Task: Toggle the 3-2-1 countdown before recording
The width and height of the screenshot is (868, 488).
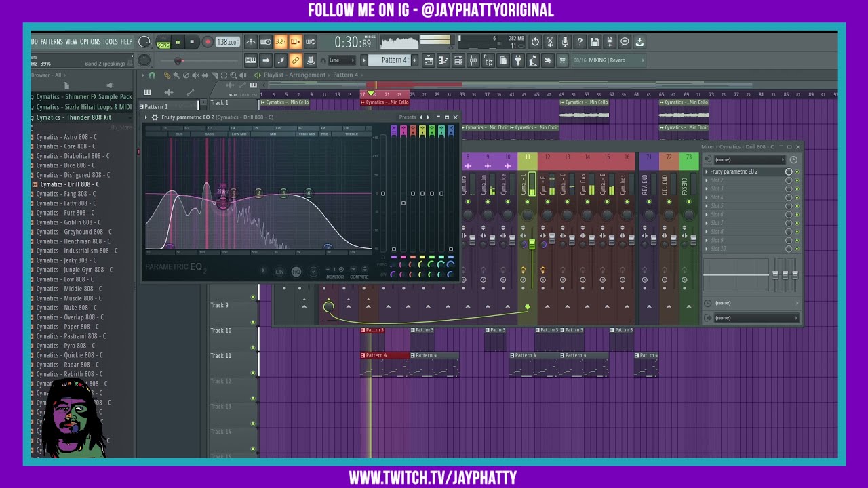Action: [x=281, y=42]
